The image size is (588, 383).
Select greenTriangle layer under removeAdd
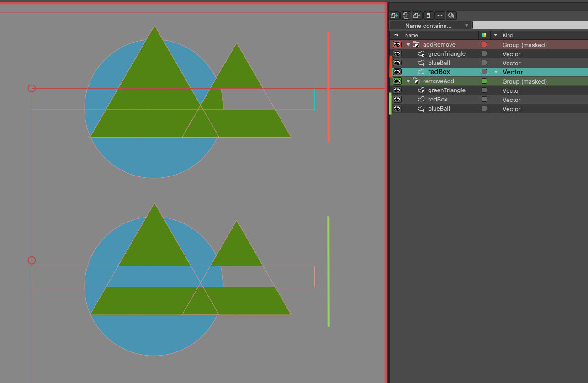coord(446,90)
